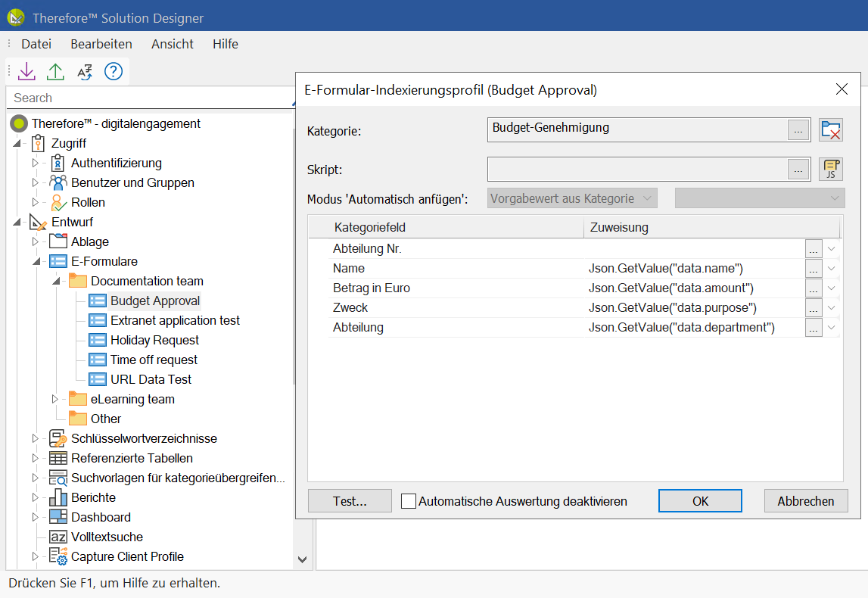Enable Automatische Auswertung deaktivieren checkbox
Screen dimensions: 868x598
(x=409, y=501)
